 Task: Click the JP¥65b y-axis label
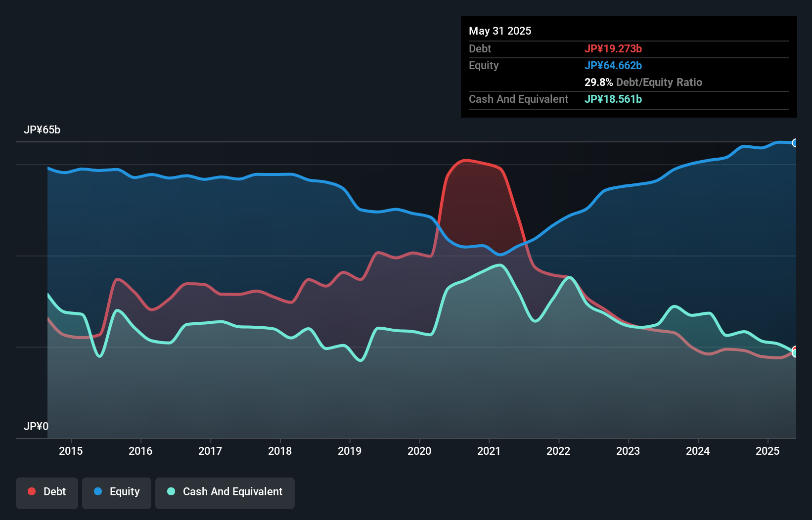[42, 130]
